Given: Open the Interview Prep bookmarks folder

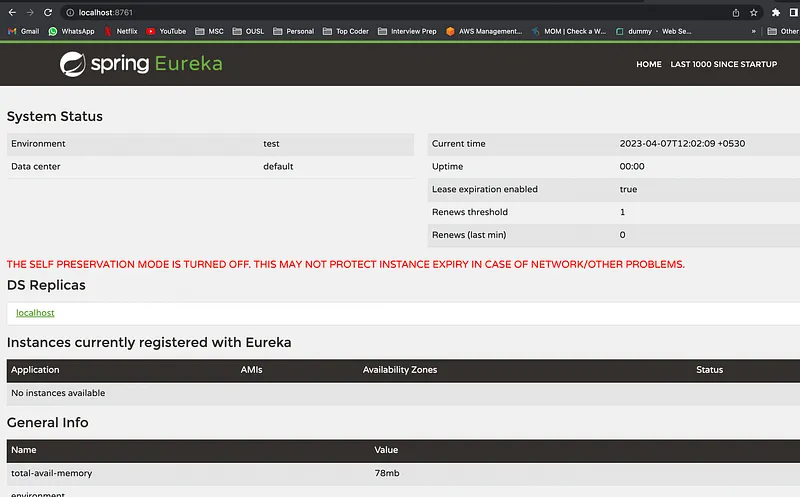Looking at the screenshot, I should coord(407,31).
